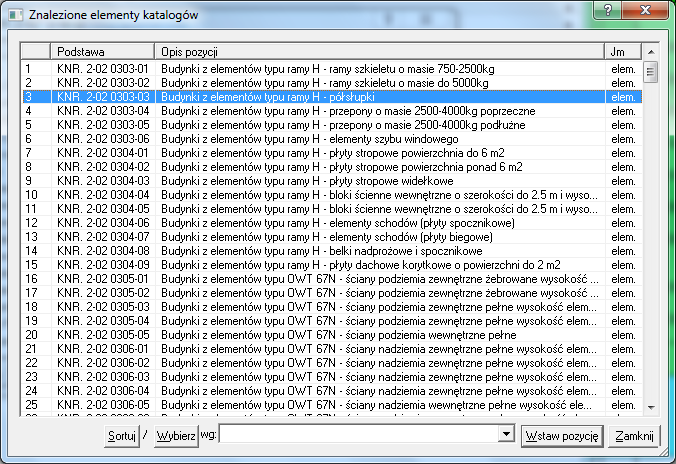Click the scrollbar down arrow
The height and width of the screenshot is (464, 676).
(650, 407)
